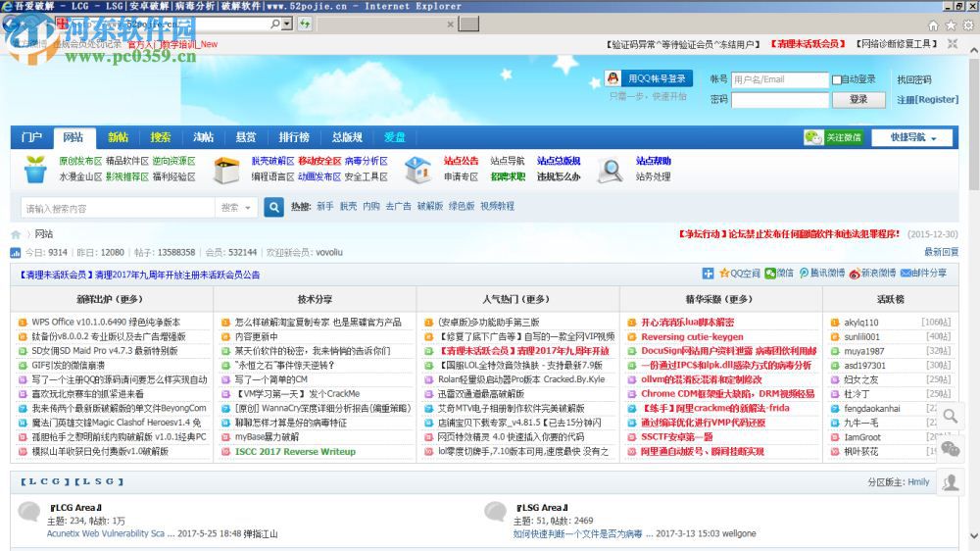The image size is (980, 551).
Task: Tick the 自动登录 checkbox
Action: click(836, 79)
